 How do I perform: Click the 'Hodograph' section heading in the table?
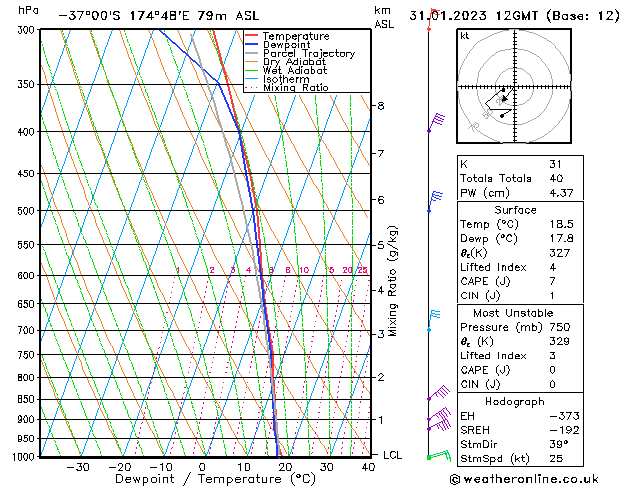point(515,402)
